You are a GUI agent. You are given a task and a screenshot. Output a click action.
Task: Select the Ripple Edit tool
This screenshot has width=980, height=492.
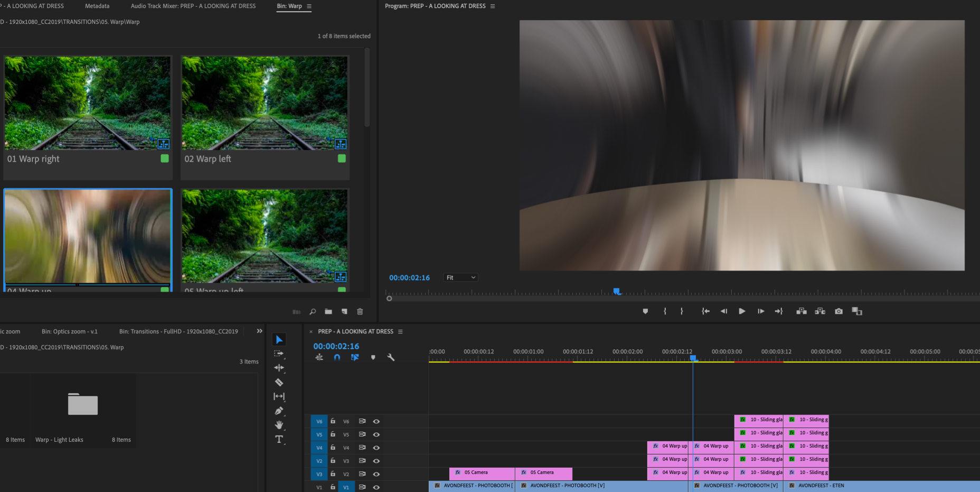[279, 368]
